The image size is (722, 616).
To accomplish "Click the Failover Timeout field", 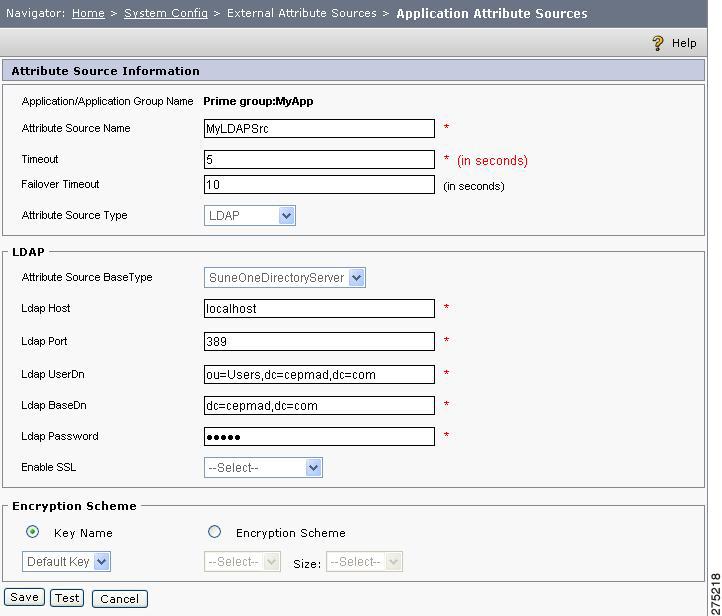I will coord(319,185).
